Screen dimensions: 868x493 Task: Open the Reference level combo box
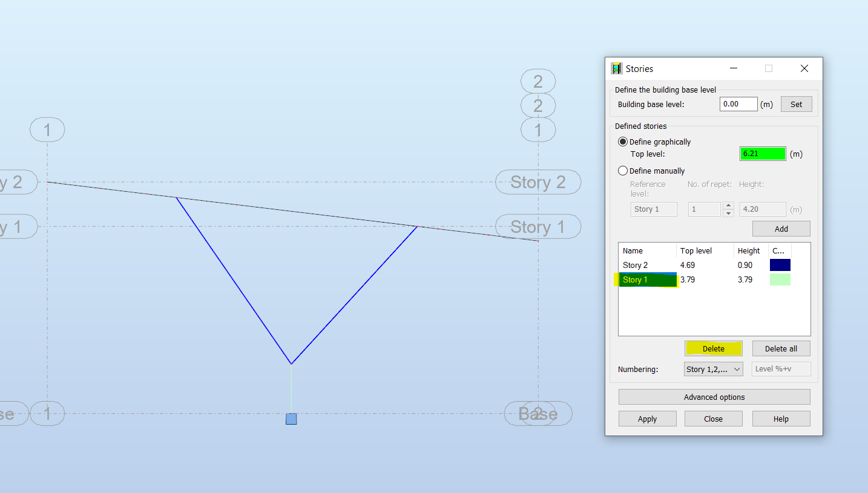(654, 209)
